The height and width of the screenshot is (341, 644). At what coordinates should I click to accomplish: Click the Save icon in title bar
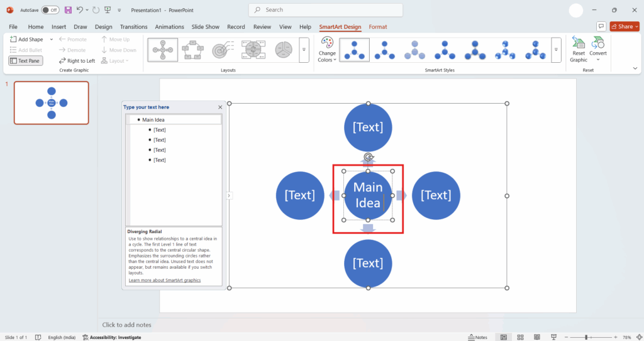68,10
